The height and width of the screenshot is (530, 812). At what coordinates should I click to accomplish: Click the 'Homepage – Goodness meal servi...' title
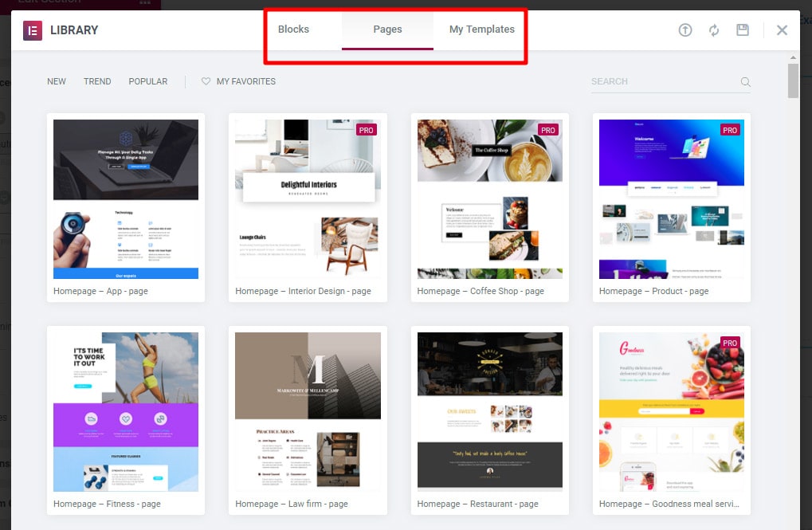(669, 504)
